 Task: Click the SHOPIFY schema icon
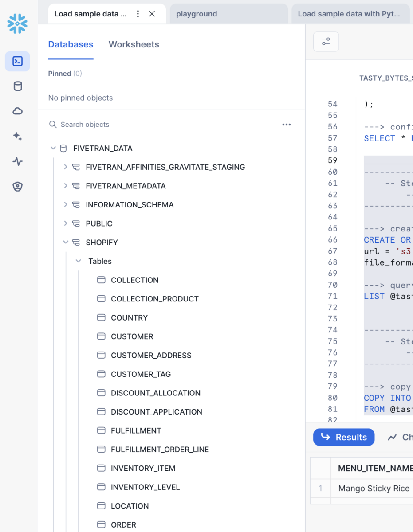(x=76, y=243)
